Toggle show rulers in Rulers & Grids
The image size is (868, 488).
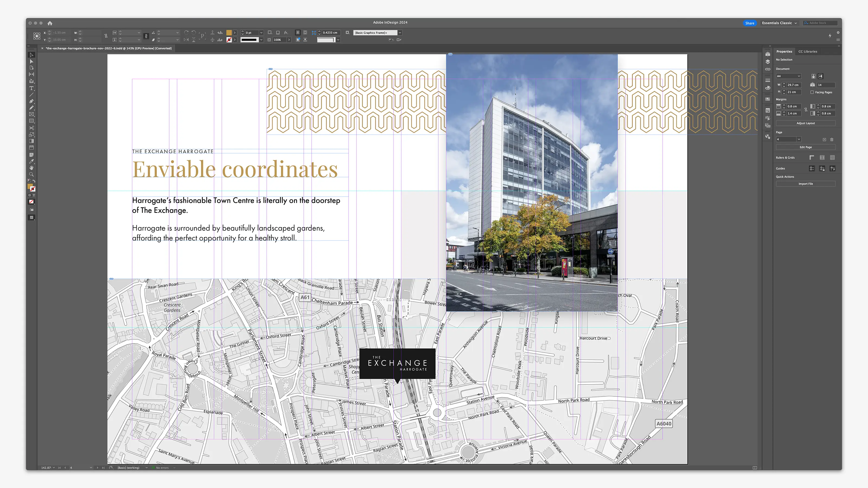812,158
